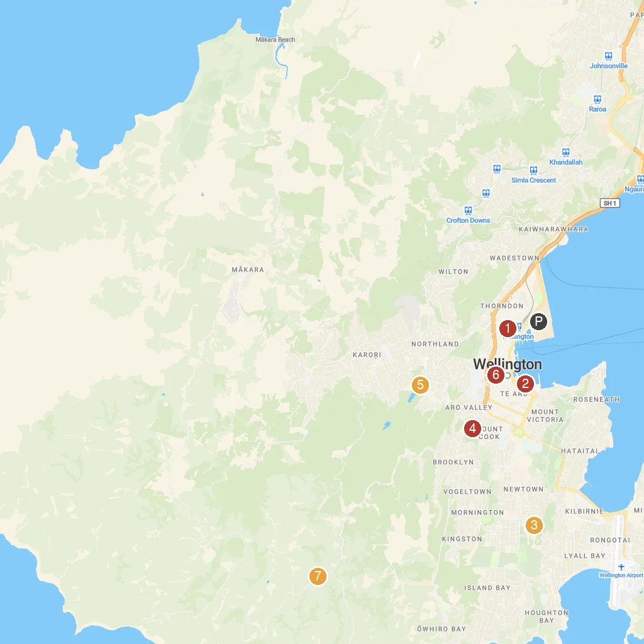Click the ARO VALLEY label
This screenshot has width=644, height=644.
pos(469,408)
